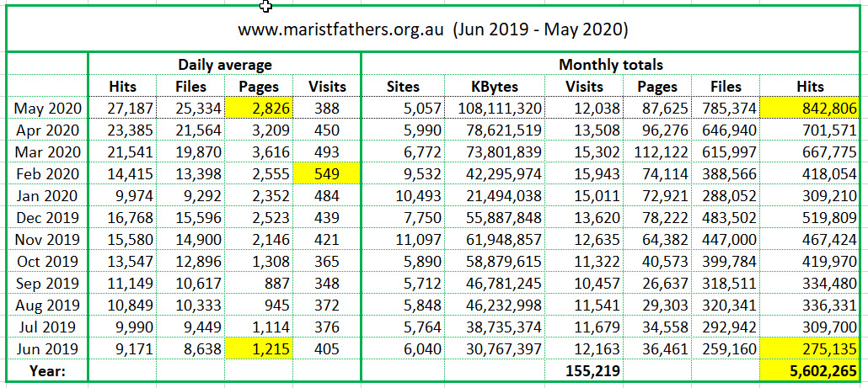Select the 'Daily average' header cell
Viewport: 868px width, 388px height.
[225, 65]
